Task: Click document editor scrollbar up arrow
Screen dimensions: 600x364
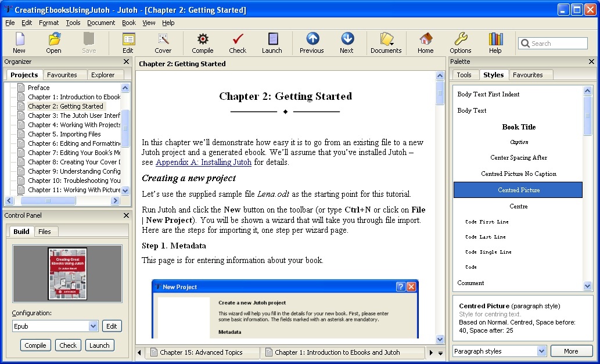Action: tap(440, 75)
